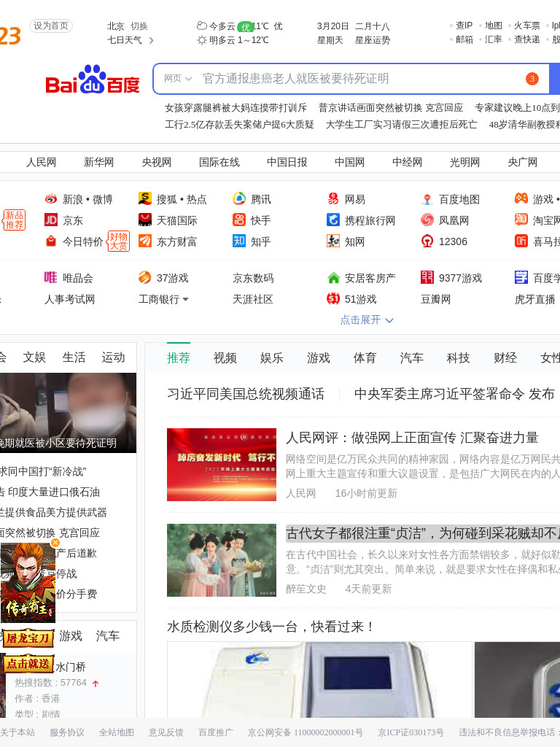Open the 科技 feed tab
Image resolution: width=560 pixels, height=747 pixels.
tap(458, 357)
